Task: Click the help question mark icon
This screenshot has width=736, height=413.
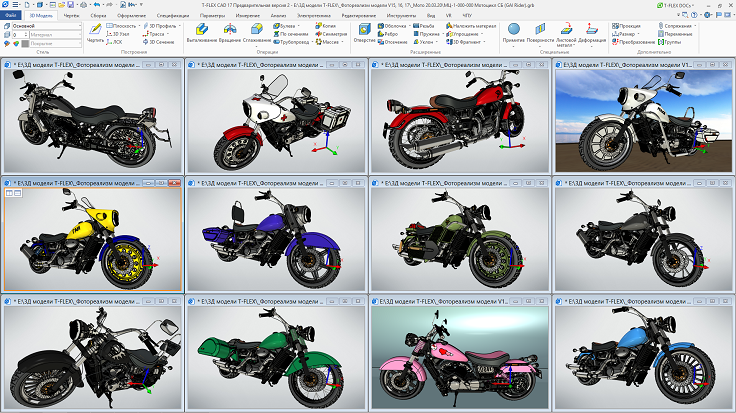Action: [694, 15]
